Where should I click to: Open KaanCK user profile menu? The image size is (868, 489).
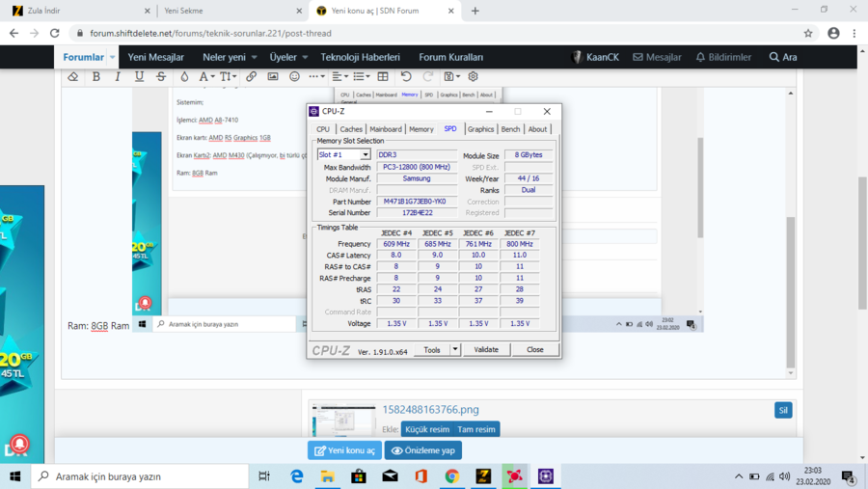click(x=596, y=57)
